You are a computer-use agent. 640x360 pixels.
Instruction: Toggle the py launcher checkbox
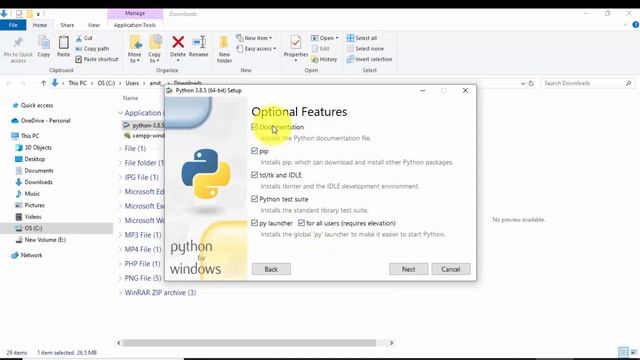tap(255, 223)
